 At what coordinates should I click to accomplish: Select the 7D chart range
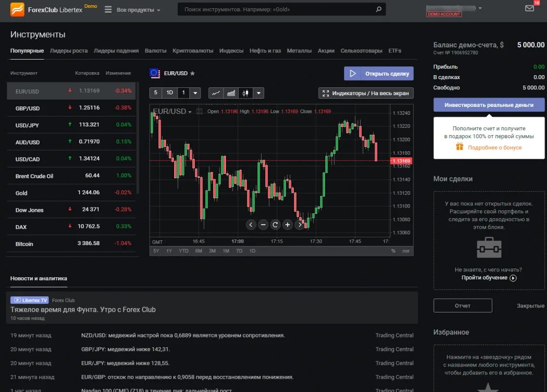[239, 251]
